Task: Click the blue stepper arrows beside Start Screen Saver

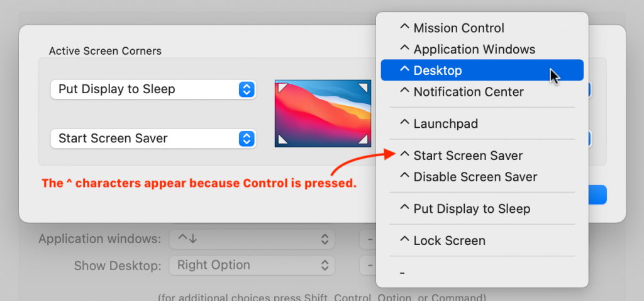Action: pyautogui.click(x=246, y=139)
